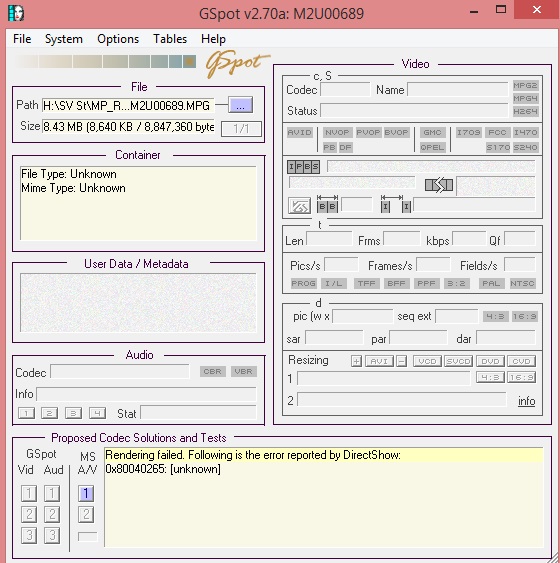Click the PB indicator

click(x=329, y=147)
